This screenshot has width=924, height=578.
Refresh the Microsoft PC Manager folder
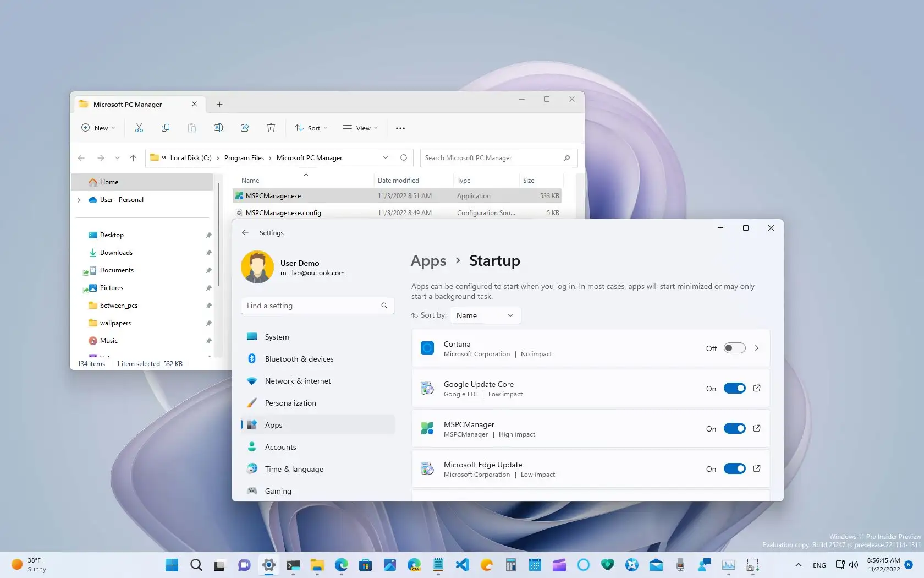click(404, 157)
